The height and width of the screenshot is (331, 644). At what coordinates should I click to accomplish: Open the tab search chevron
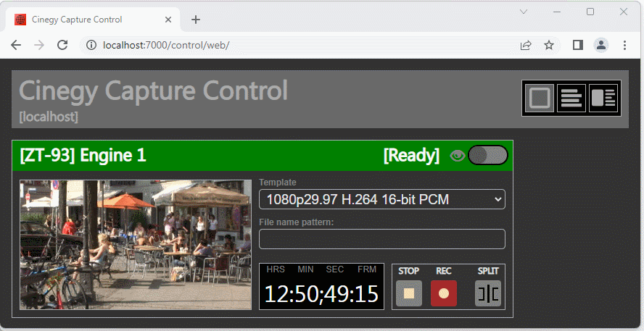(524, 12)
